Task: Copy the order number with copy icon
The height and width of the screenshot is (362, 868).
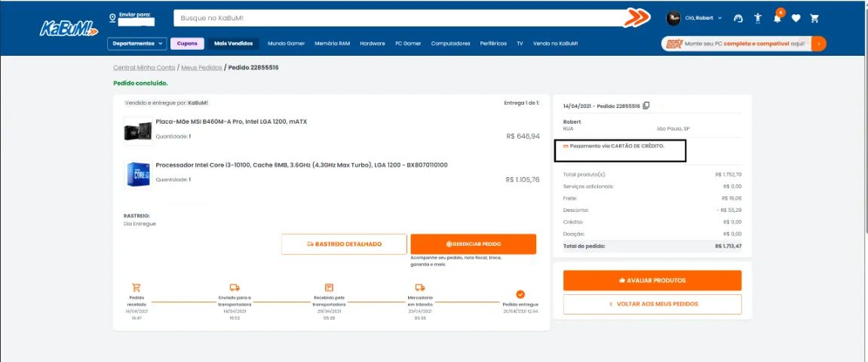Action: tap(646, 106)
